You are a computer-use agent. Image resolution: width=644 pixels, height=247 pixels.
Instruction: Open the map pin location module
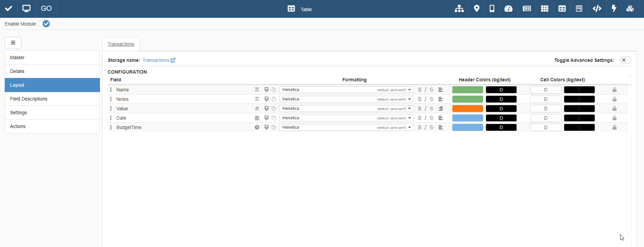477,9
